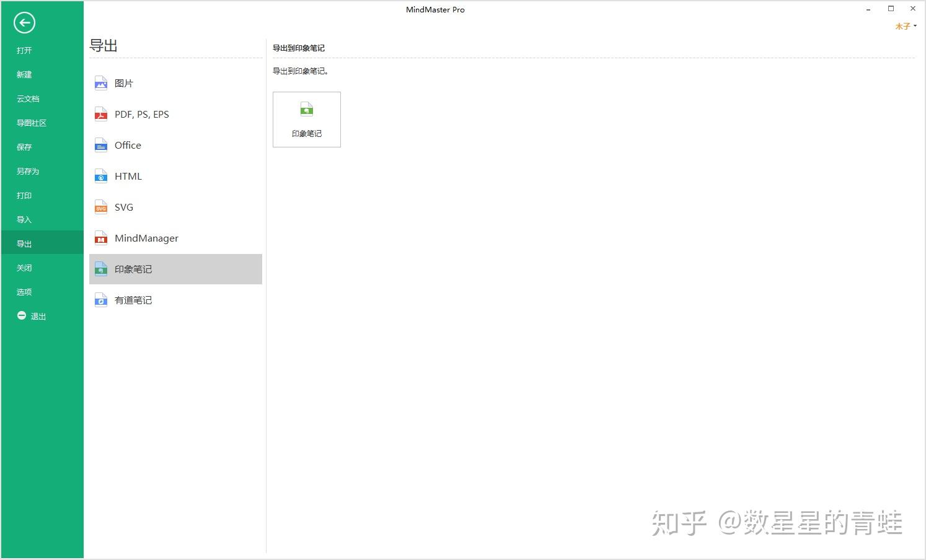Open the 木子 account dropdown
The height and width of the screenshot is (560, 926).
[906, 26]
